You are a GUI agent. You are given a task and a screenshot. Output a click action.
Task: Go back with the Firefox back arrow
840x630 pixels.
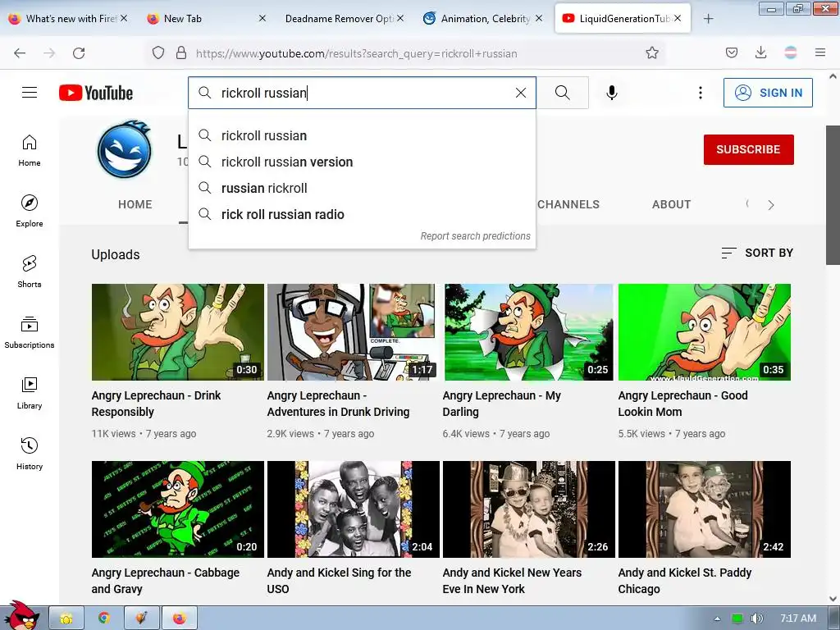pyautogui.click(x=20, y=53)
